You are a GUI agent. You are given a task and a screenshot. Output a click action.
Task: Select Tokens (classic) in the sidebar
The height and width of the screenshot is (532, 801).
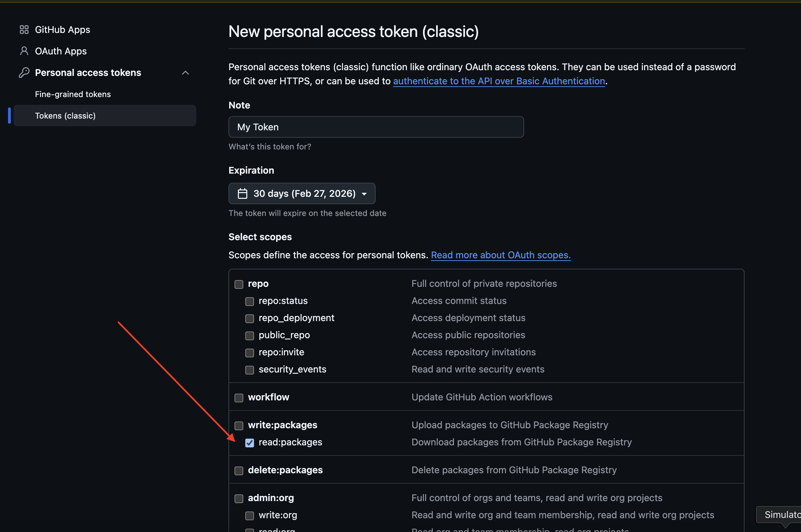[x=65, y=115]
